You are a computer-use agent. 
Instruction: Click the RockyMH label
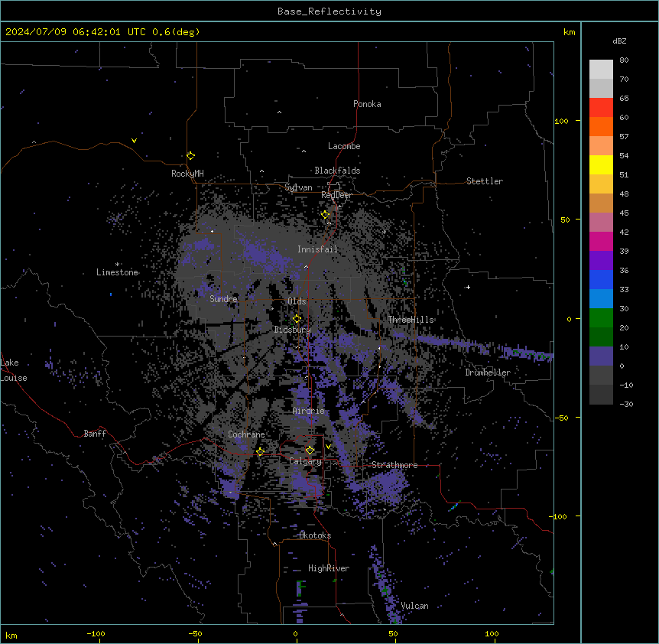(x=188, y=174)
